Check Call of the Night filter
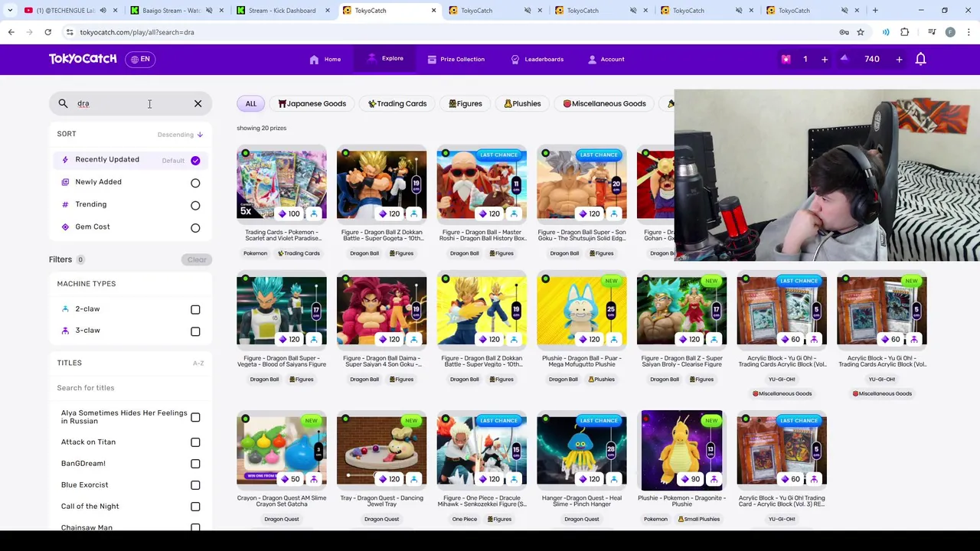980x551 pixels. click(x=195, y=506)
